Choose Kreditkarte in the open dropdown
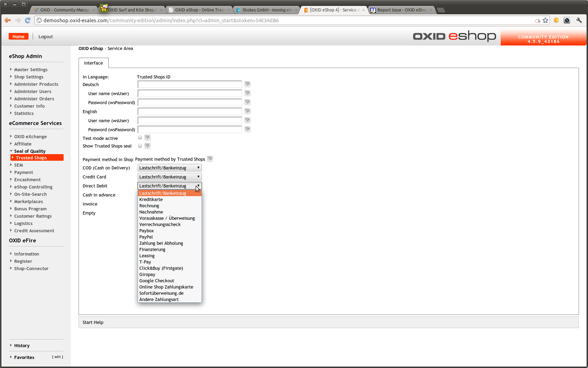 point(151,200)
